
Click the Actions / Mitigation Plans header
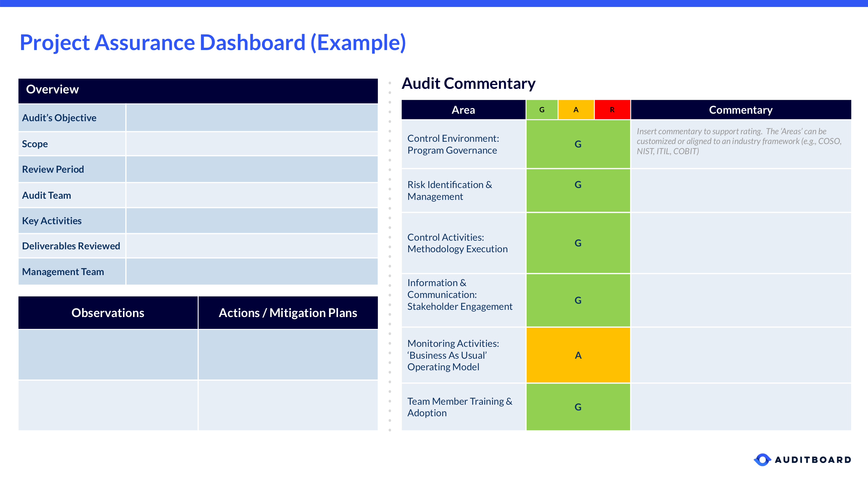tap(288, 312)
